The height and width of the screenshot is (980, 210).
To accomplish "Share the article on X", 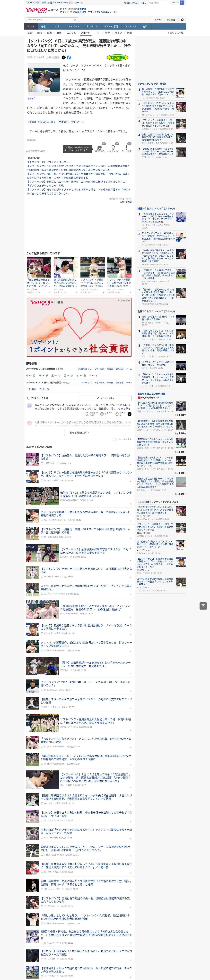I will coord(64,57).
